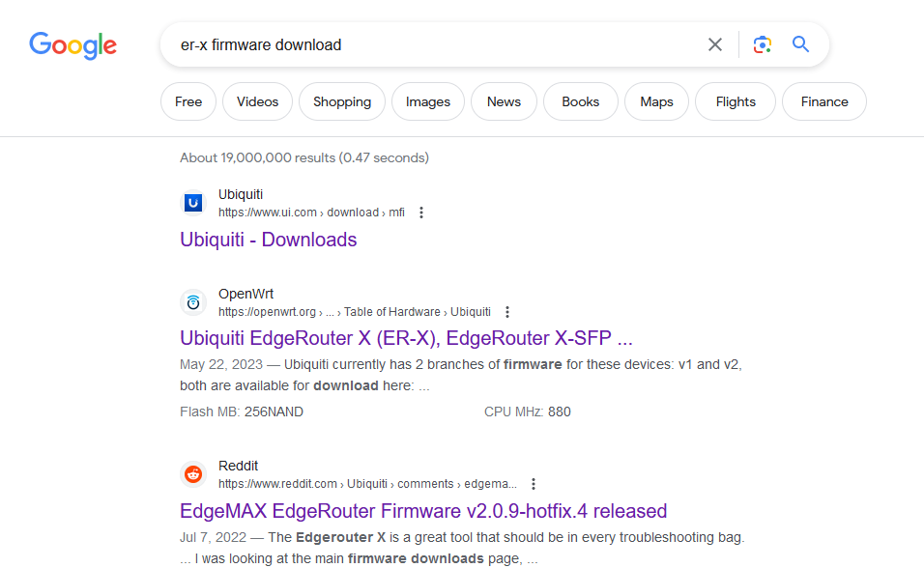
Task: Click the Google logo
Action: click(x=72, y=44)
